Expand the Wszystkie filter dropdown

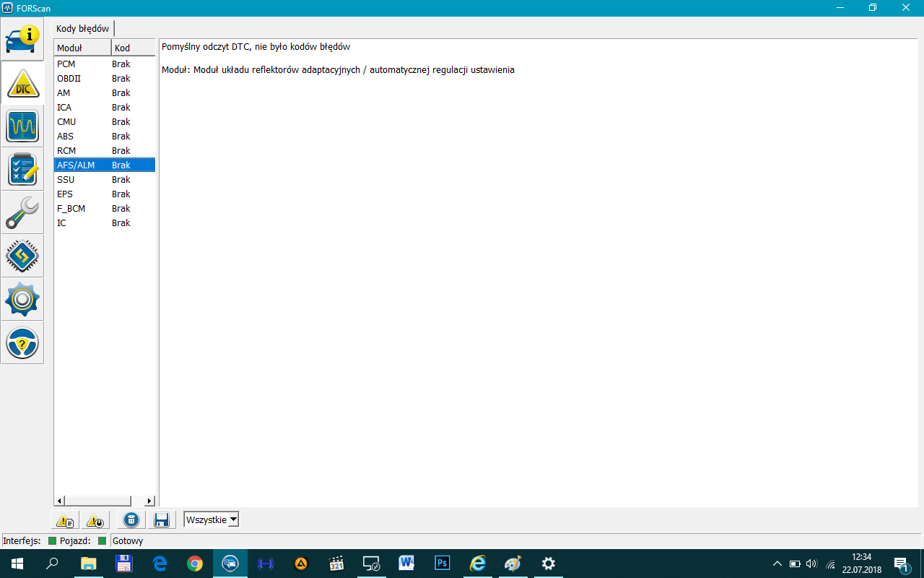click(x=232, y=520)
